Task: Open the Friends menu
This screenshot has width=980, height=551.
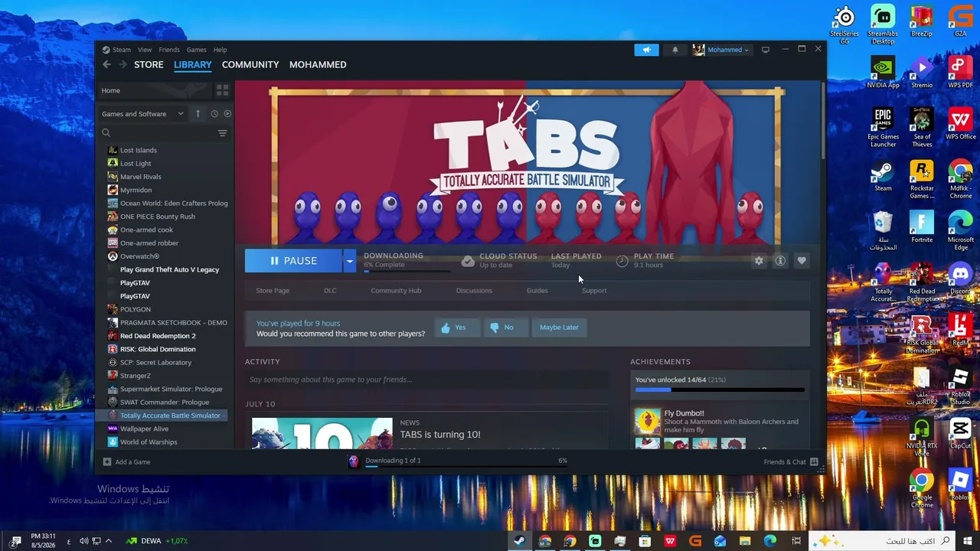Action: pos(169,50)
